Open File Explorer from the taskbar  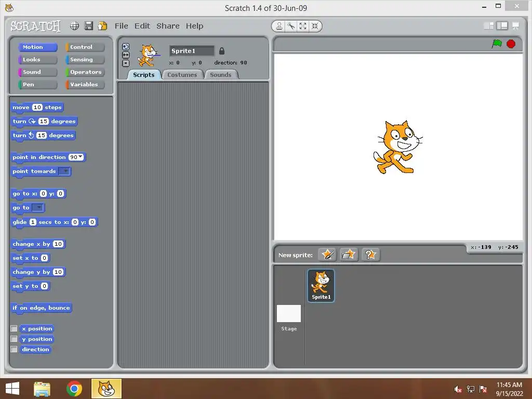click(42, 389)
